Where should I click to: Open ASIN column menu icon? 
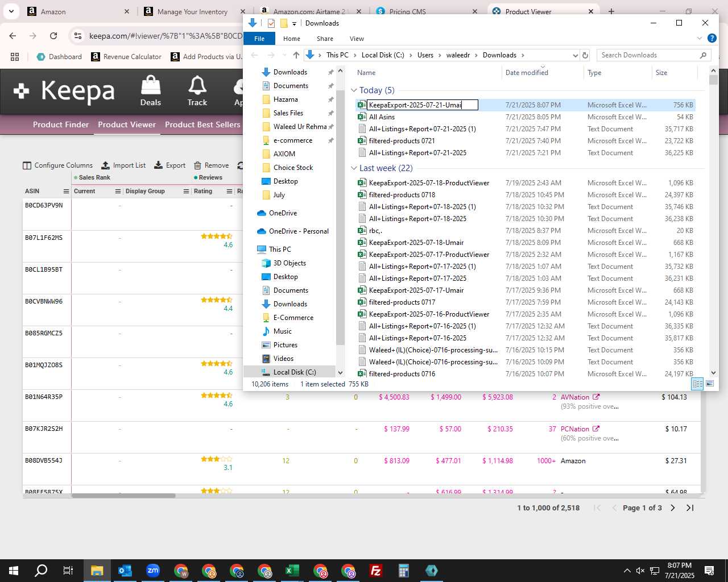66,191
